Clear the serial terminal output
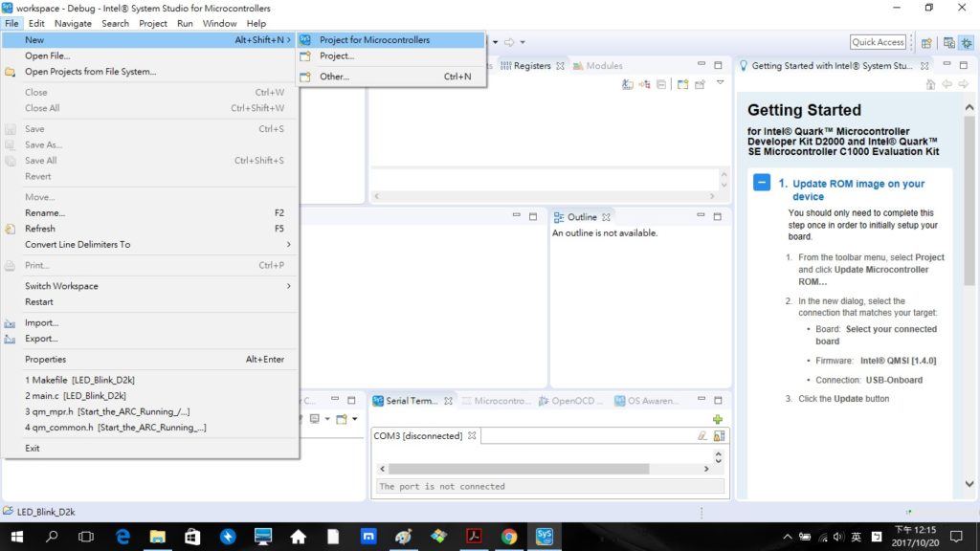Viewport: 980px width, 551px height. (702, 435)
